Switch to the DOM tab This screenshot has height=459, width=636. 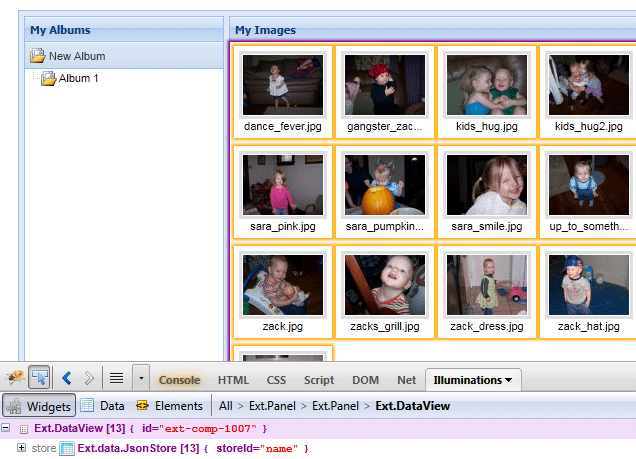pyautogui.click(x=365, y=380)
